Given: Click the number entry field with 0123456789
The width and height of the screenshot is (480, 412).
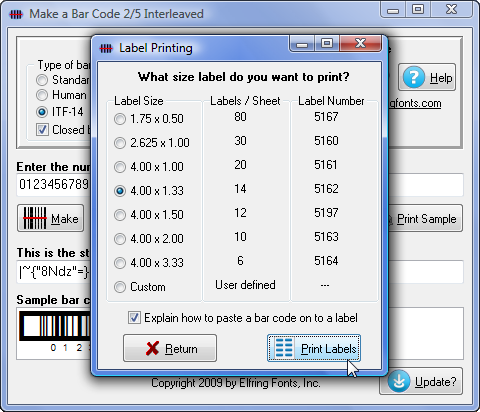Looking at the screenshot, I should tap(53, 185).
